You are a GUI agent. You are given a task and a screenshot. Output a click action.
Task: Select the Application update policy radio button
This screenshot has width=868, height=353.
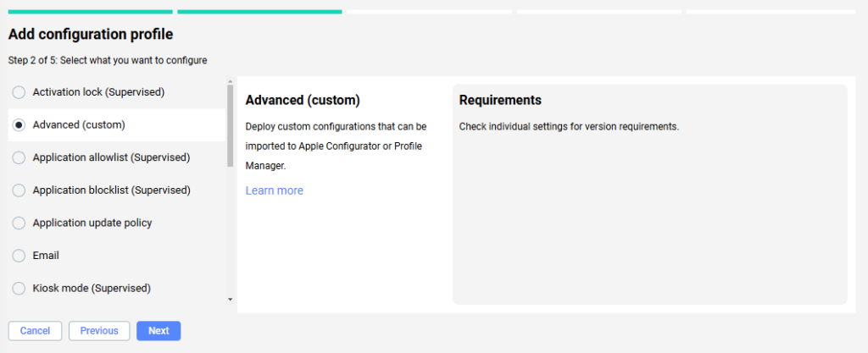19,223
